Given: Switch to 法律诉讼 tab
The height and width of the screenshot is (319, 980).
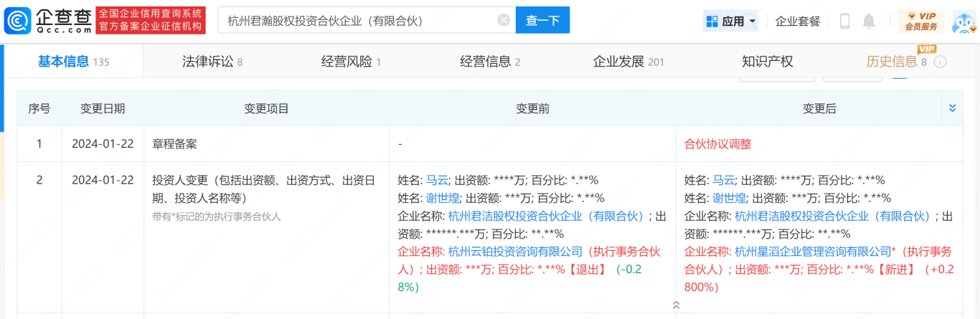Looking at the screenshot, I should (212, 62).
